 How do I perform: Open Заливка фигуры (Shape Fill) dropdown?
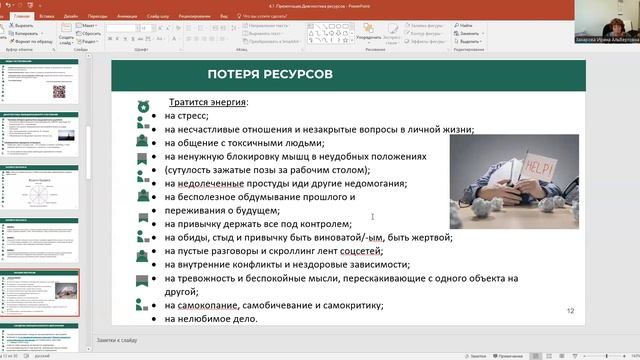click(425, 25)
